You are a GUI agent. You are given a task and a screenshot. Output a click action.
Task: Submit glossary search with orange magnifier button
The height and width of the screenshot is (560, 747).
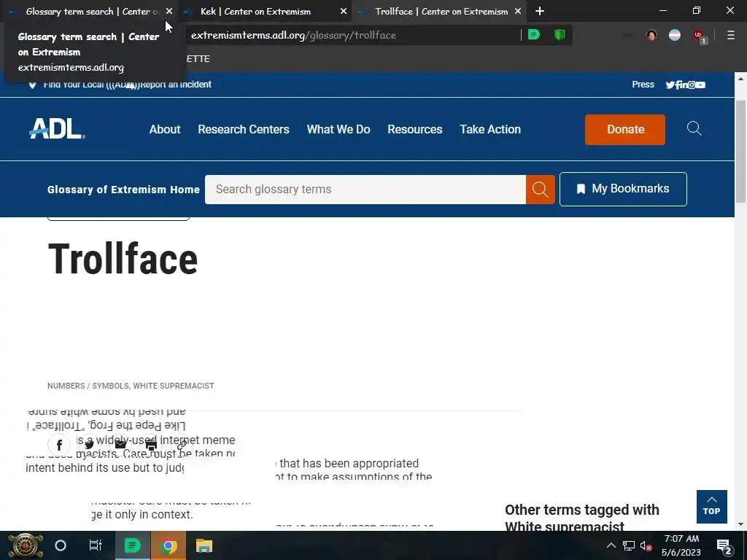coord(541,190)
